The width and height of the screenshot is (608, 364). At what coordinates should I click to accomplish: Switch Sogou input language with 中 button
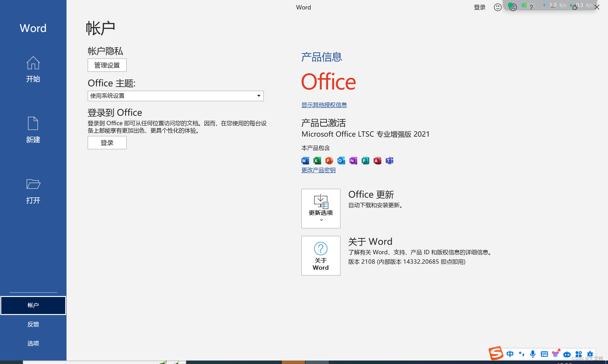tap(510, 354)
